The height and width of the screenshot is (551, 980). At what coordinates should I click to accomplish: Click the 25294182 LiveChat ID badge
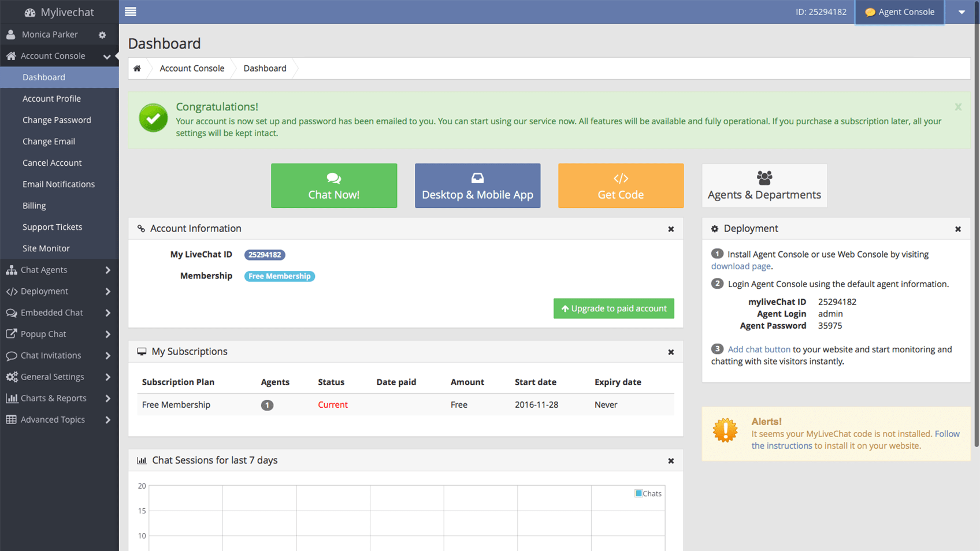pos(265,255)
